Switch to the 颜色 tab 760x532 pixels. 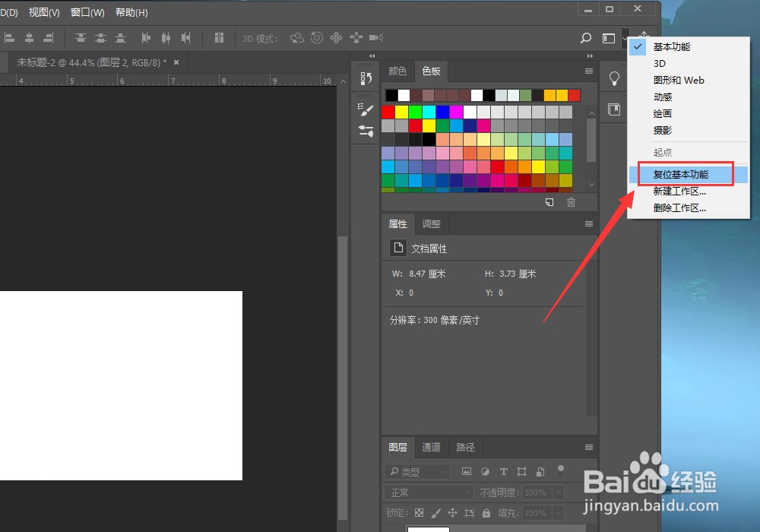point(397,71)
